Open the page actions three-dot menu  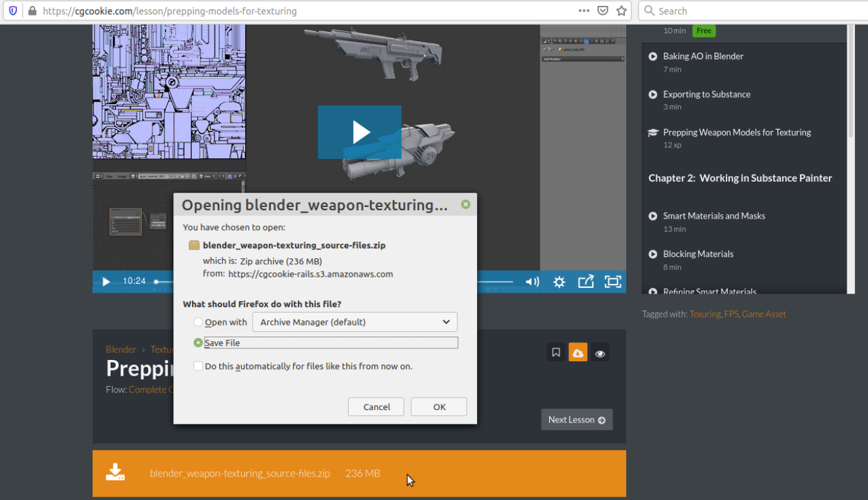click(584, 11)
